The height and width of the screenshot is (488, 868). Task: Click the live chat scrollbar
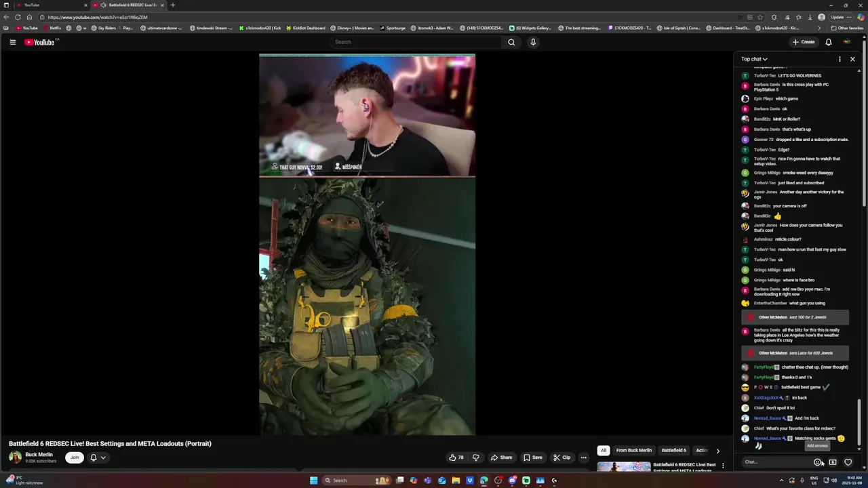(859, 422)
